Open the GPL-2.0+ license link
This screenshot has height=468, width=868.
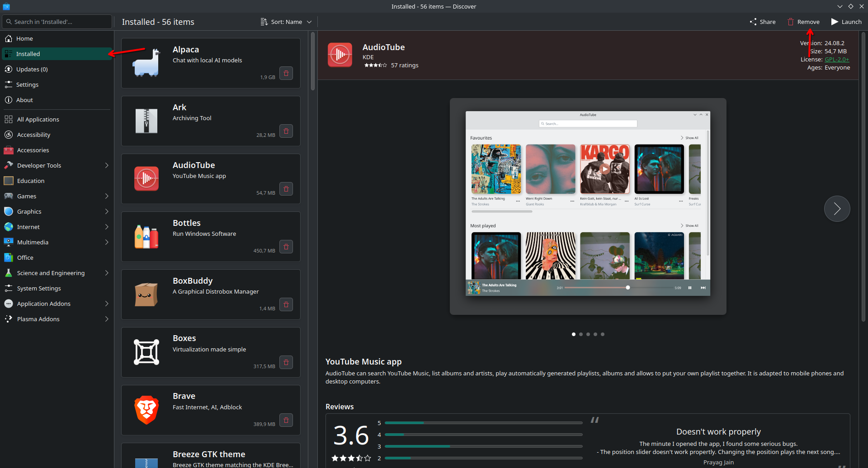point(837,59)
